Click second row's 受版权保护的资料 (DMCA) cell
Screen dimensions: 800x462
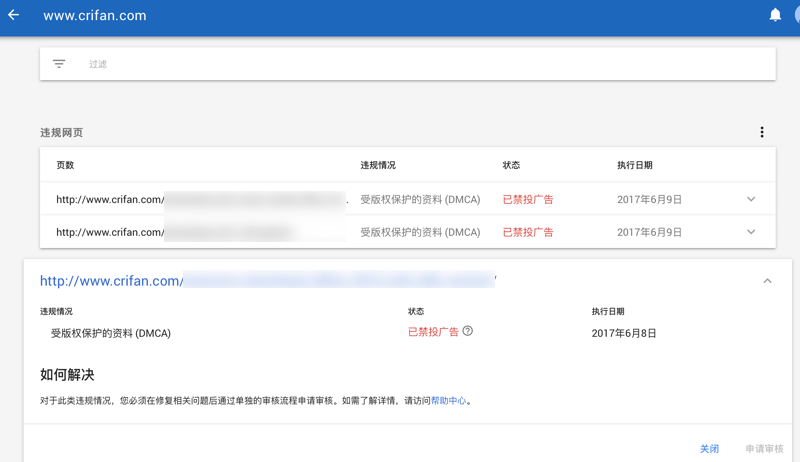[x=420, y=232]
